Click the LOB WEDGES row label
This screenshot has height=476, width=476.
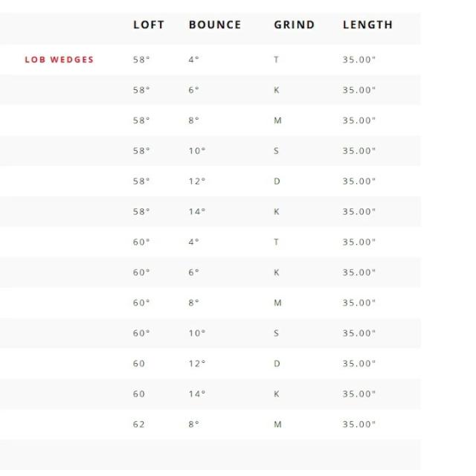coord(59,59)
